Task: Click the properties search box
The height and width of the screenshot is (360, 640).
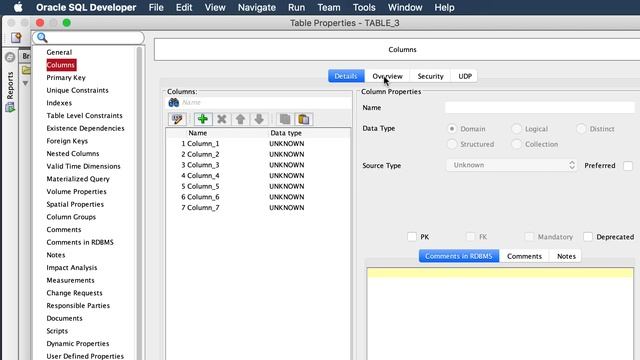Action: point(88,38)
